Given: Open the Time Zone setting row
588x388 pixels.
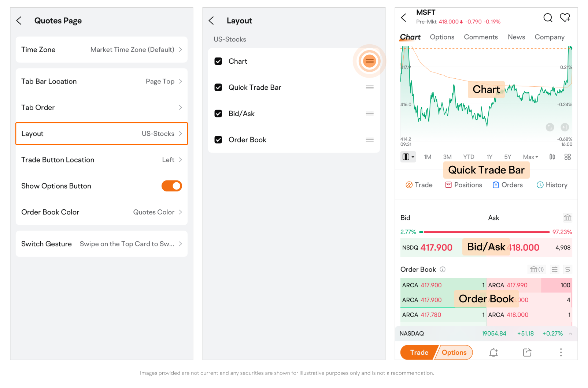Looking at the screenshot, I should pyautogui.click(x=101, y=49).
